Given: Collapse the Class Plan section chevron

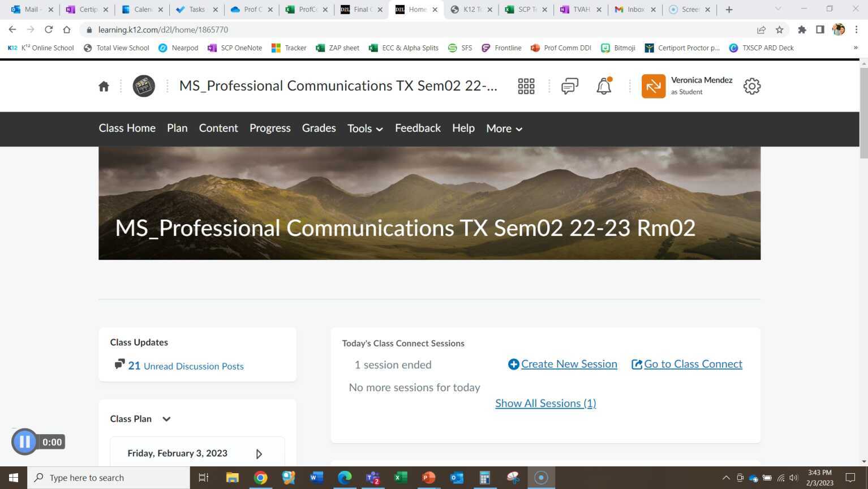Looking at the screenshot, I should (166, 419).
